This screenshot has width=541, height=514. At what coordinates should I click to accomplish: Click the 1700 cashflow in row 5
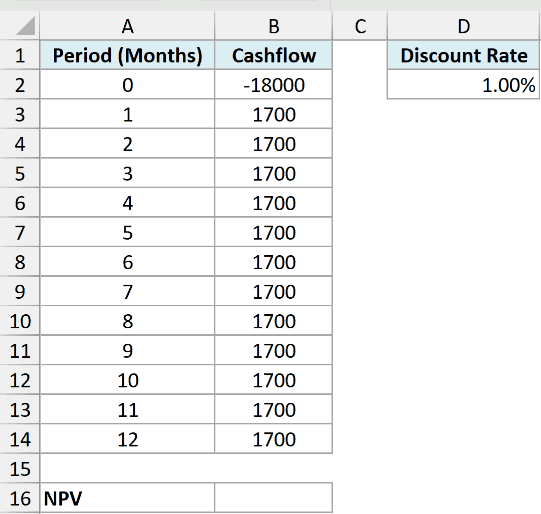click(274, 174)
